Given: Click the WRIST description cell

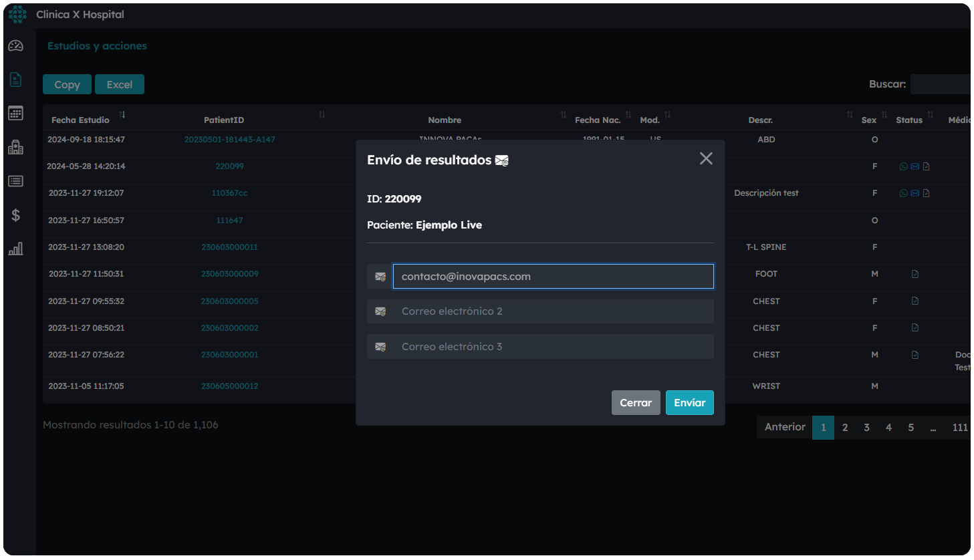Looking at the screenshot, I should pyautogui.click(x=766, y=386).
